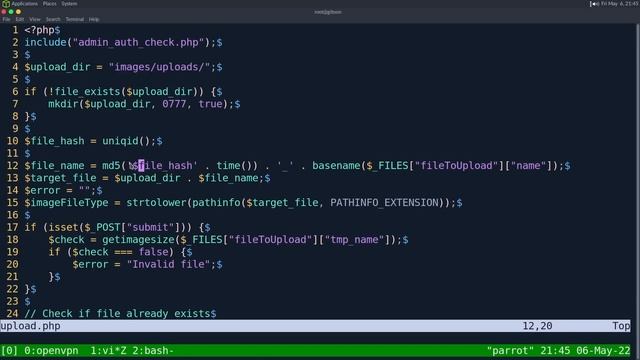640x360 pixels.
Task: Click the false keyword on line 19
Action: [x=153, y=252]
